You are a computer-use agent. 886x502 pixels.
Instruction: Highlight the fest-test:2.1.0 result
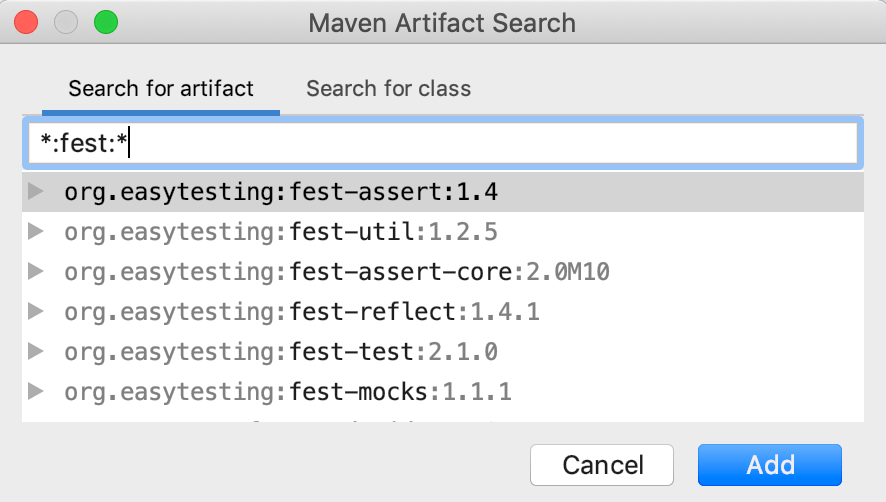pos(281,352)
